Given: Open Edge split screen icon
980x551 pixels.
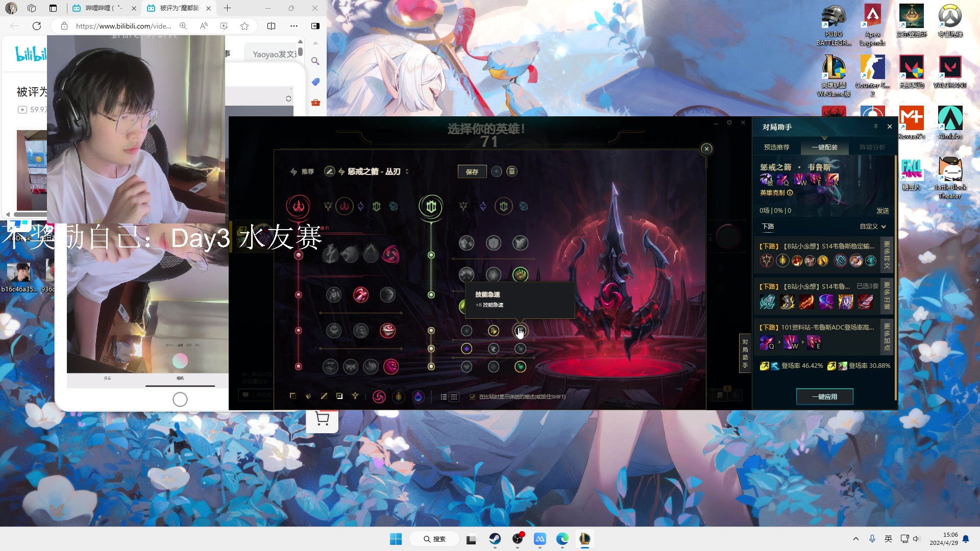Looking at the screenshot, I should click(x=272, y=26).
